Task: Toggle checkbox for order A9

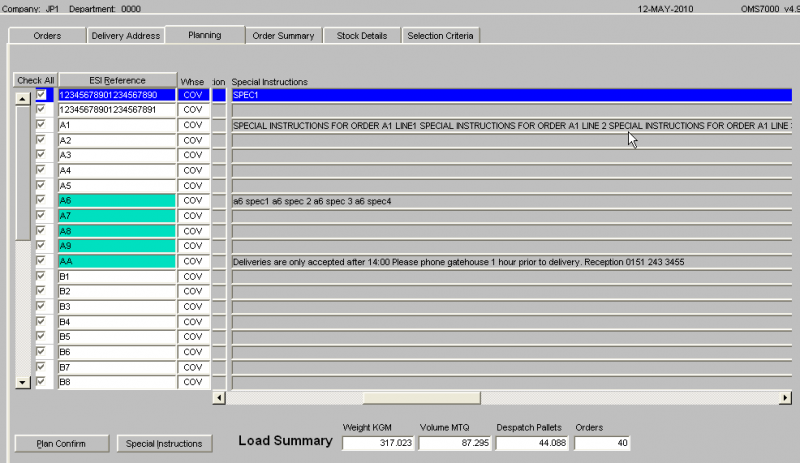Action: [x=41, y=246]
